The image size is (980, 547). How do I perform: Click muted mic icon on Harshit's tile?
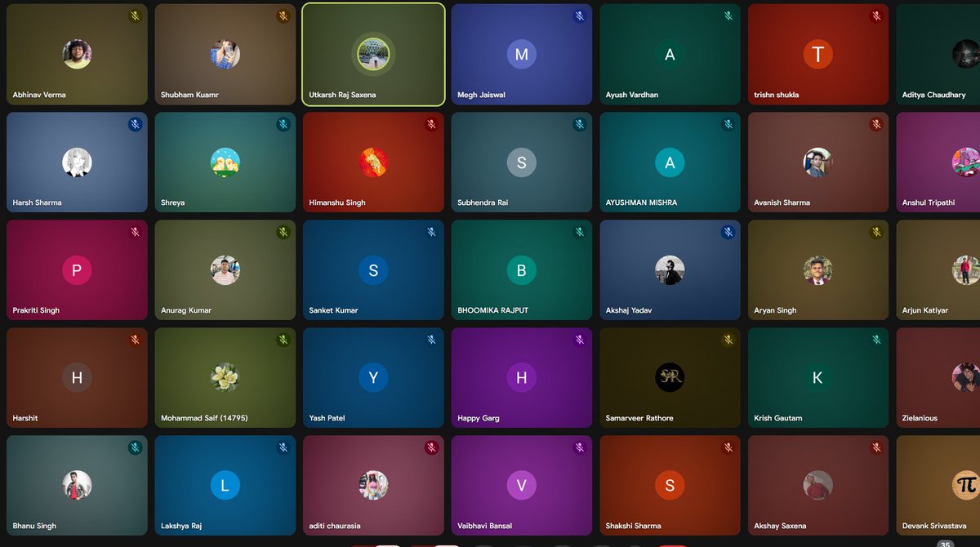click(x=135, y=340)
